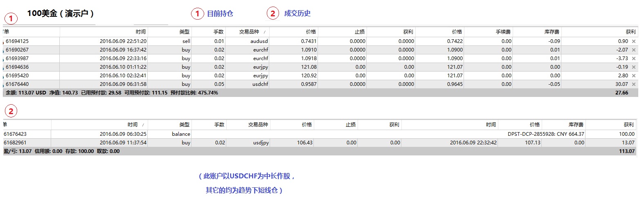Screen dimensions: 644x209
Task: Click entry price 0.7431
Action: pos(309,41)
